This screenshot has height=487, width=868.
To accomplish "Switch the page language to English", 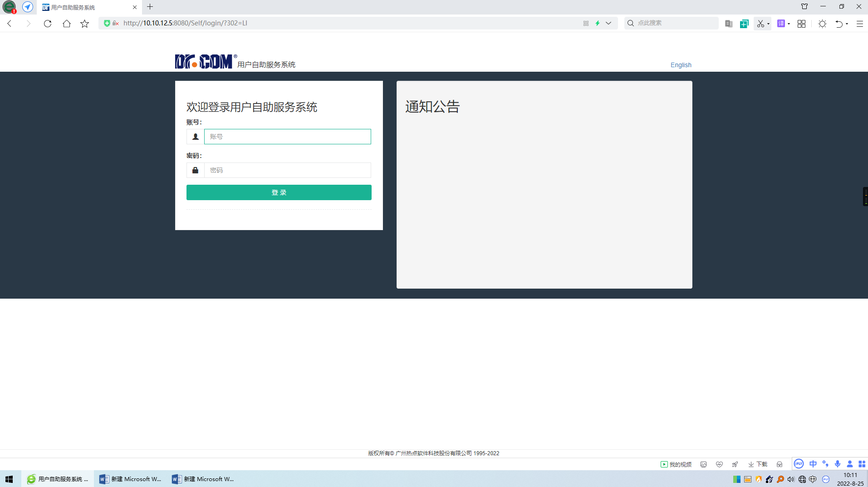I will [x=681, y=65].
